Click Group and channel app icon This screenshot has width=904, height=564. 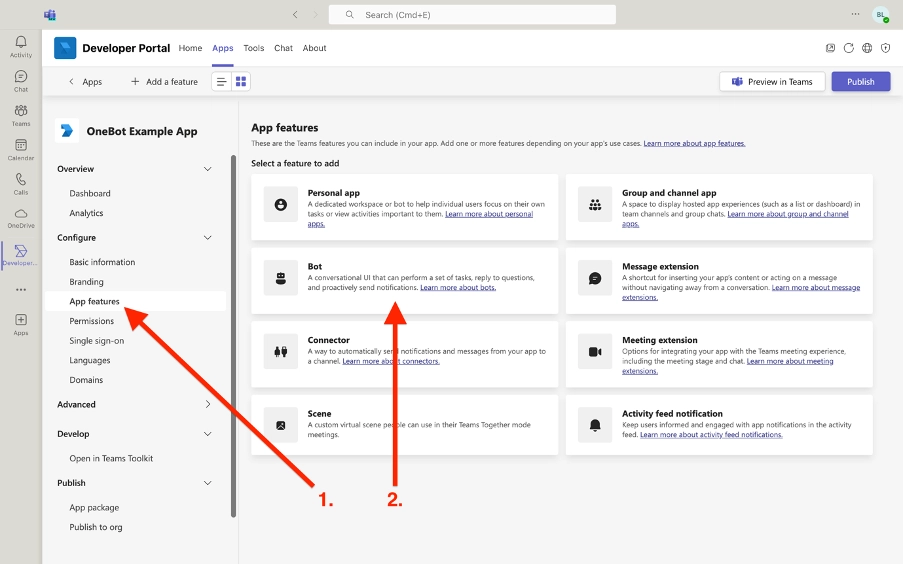595,204
